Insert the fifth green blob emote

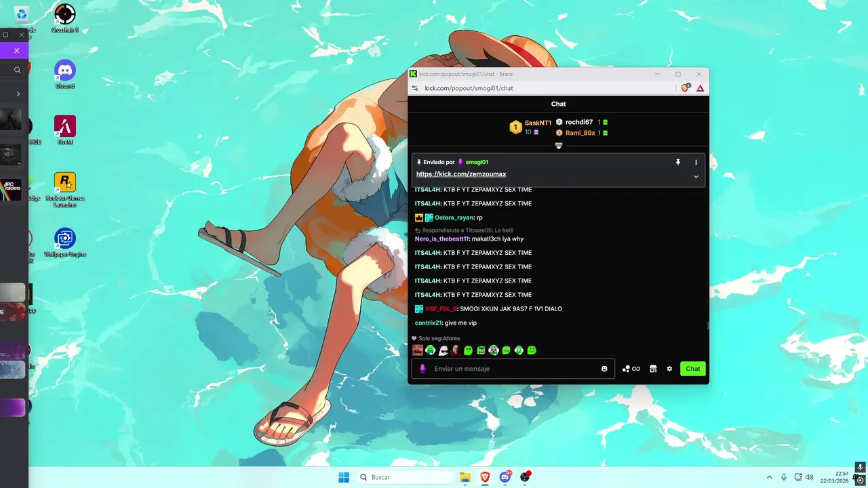pos(468,350)
